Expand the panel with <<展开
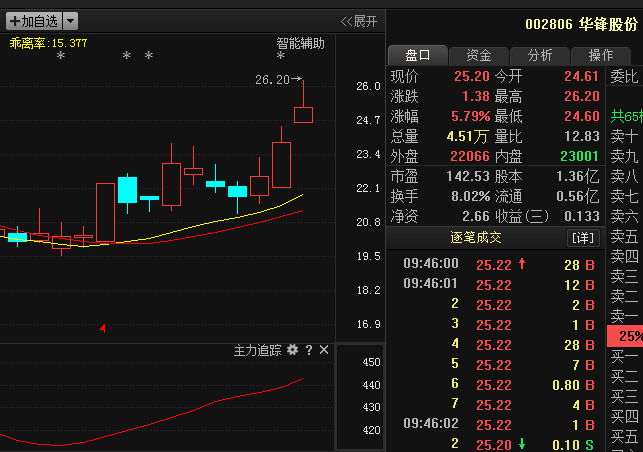This screenshot has width=643, height=452. 359,21
